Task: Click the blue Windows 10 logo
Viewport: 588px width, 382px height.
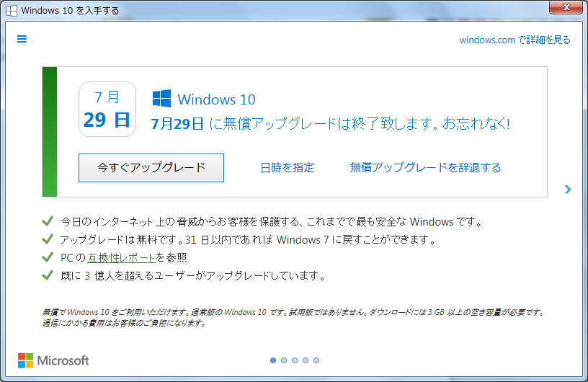Action: coord(161,99)
